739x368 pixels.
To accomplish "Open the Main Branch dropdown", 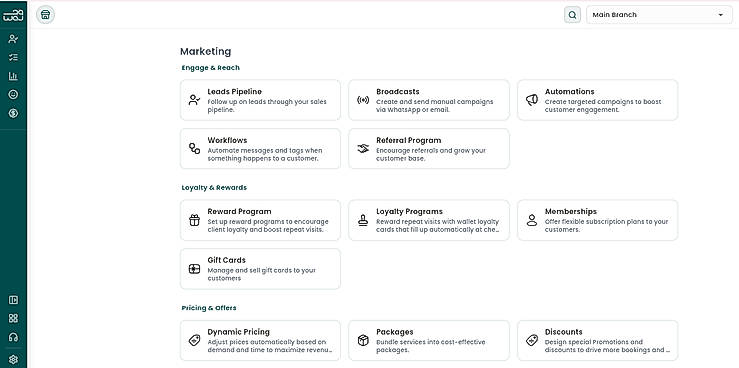I will (659, 15).
